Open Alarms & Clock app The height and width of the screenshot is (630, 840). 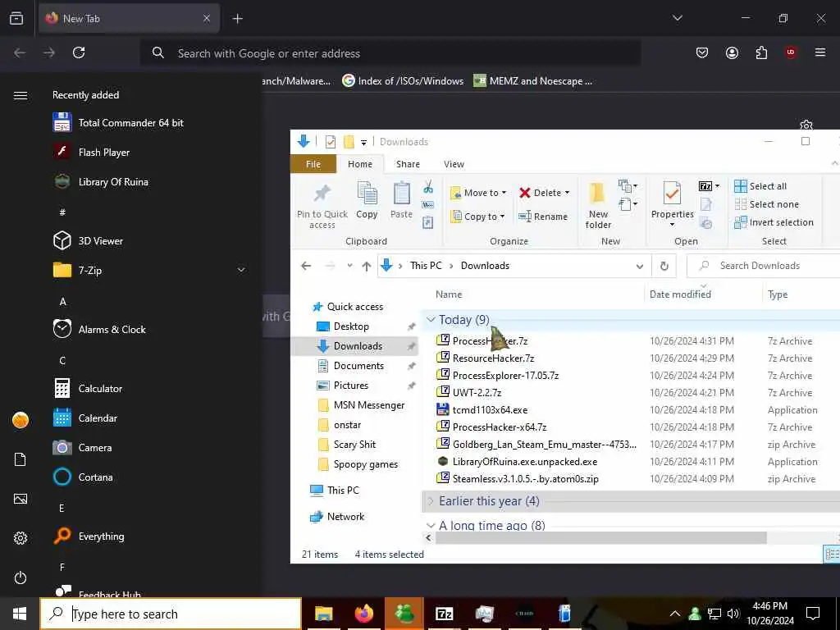tap(99, 330)
